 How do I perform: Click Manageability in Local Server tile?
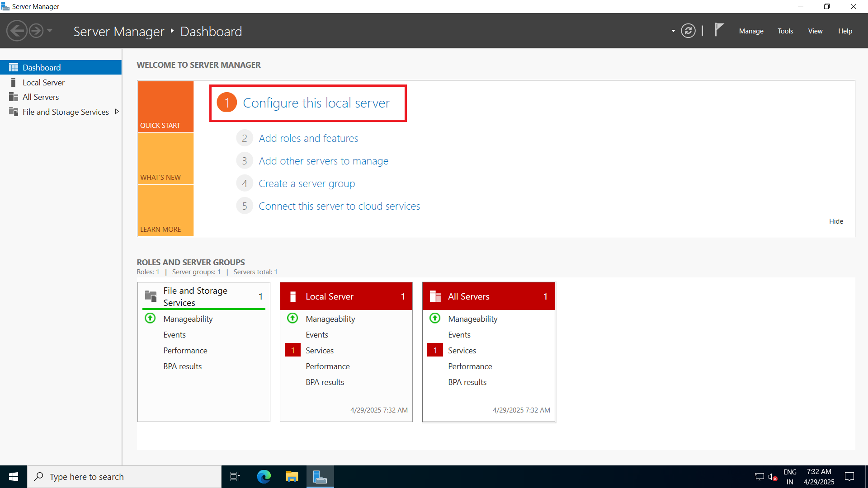tap(330, 319)
